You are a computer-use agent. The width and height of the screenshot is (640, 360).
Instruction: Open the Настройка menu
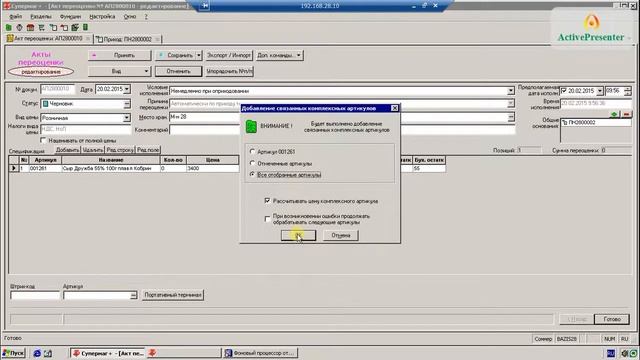click(102, 16)
